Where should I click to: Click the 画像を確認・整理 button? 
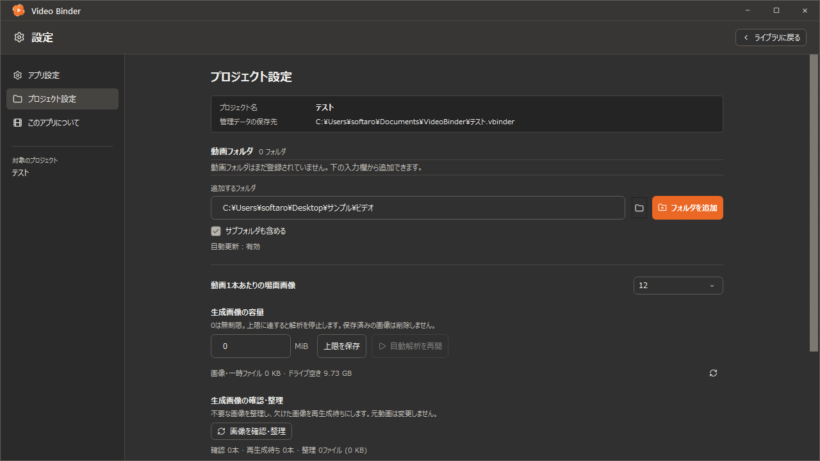point(252,431)
